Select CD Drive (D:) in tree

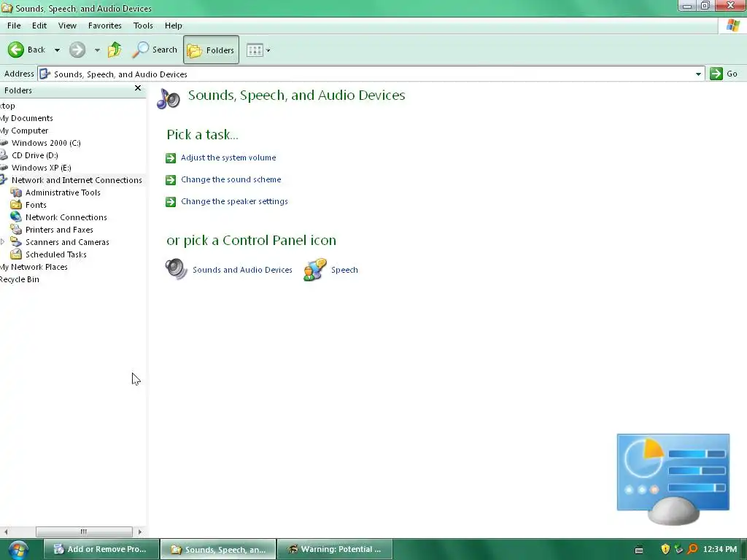[x=35, y=155]
